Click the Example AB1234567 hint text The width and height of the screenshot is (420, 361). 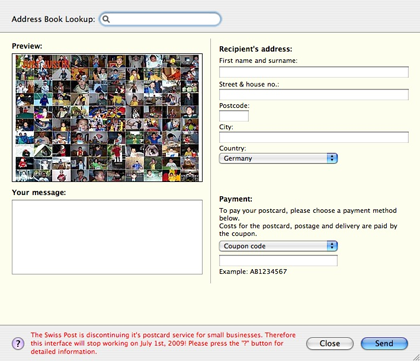tap(253, 272)
